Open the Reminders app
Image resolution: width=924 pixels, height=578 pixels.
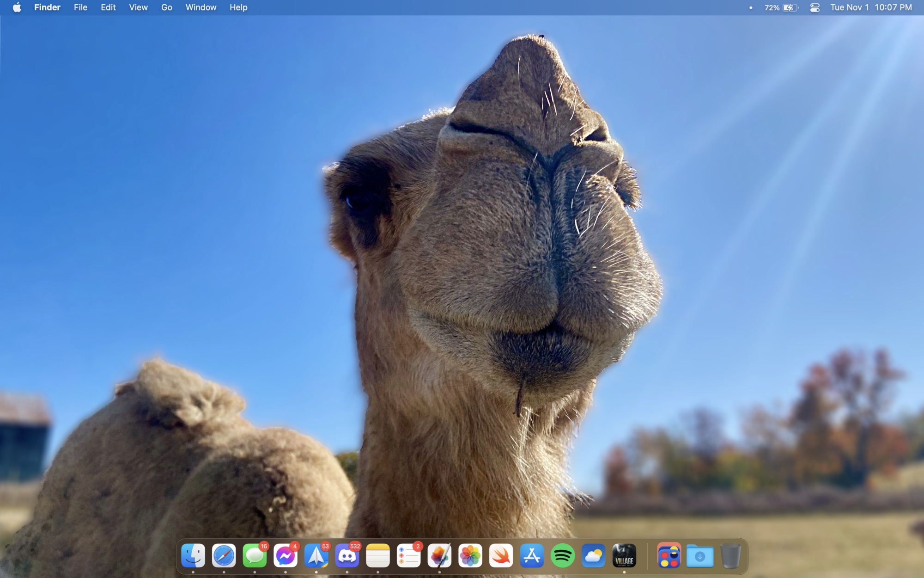tap(409, 555)
